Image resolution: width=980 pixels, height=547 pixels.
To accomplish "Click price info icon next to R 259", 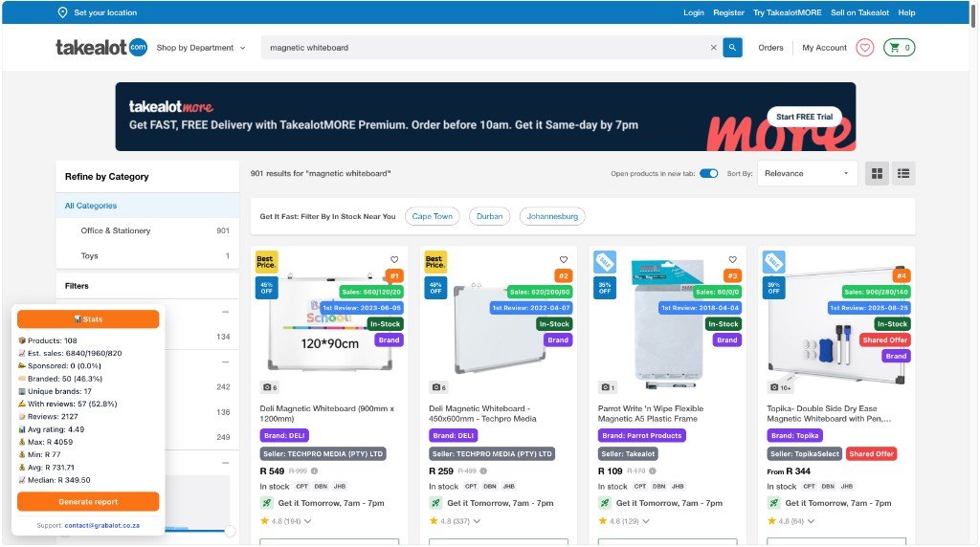I will pos(483,471).
